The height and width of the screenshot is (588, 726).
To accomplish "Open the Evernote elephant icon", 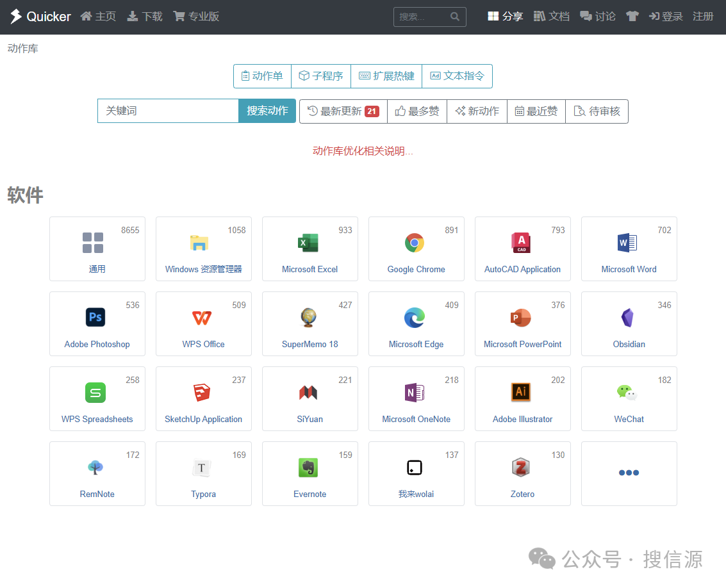I will 308,468.
